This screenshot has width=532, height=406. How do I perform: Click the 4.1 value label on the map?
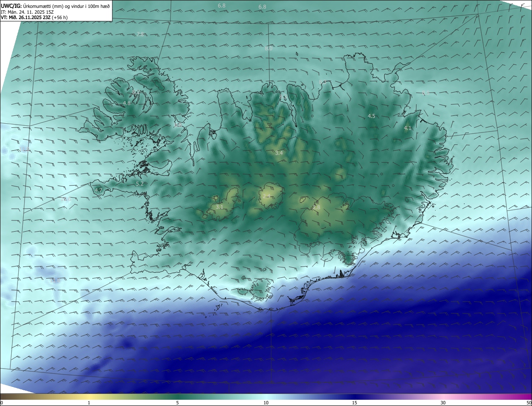408,128
